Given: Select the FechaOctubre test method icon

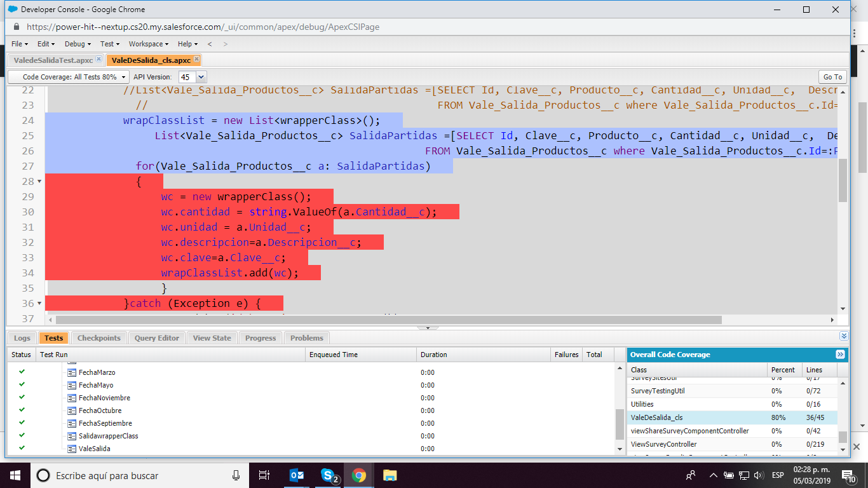Looking at the screenshot, I should (72, 410).
